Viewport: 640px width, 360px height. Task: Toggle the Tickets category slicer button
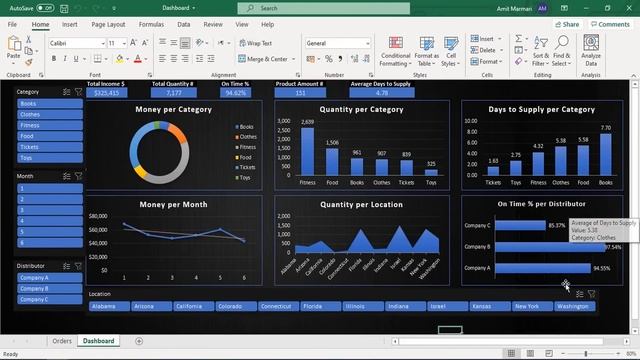point(50,147)
